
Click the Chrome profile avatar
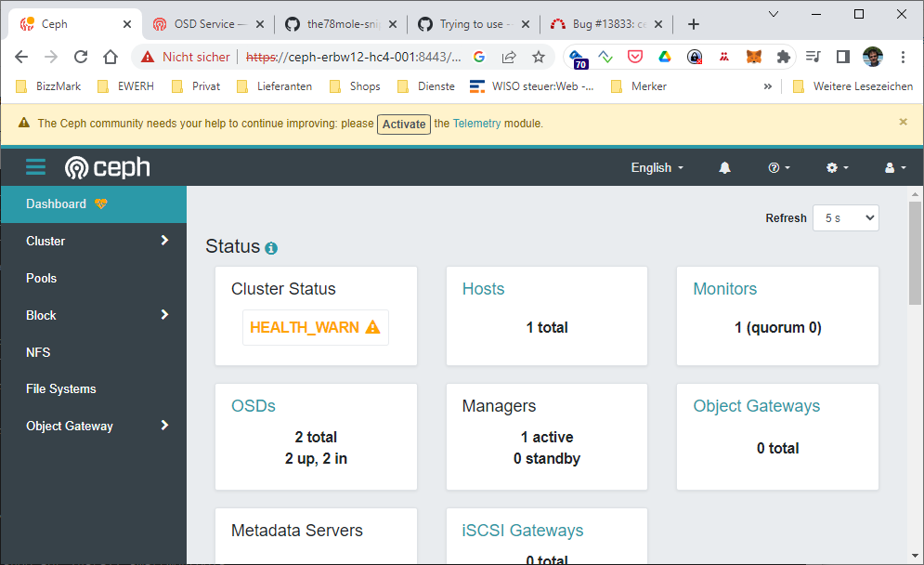pos(873,57)
